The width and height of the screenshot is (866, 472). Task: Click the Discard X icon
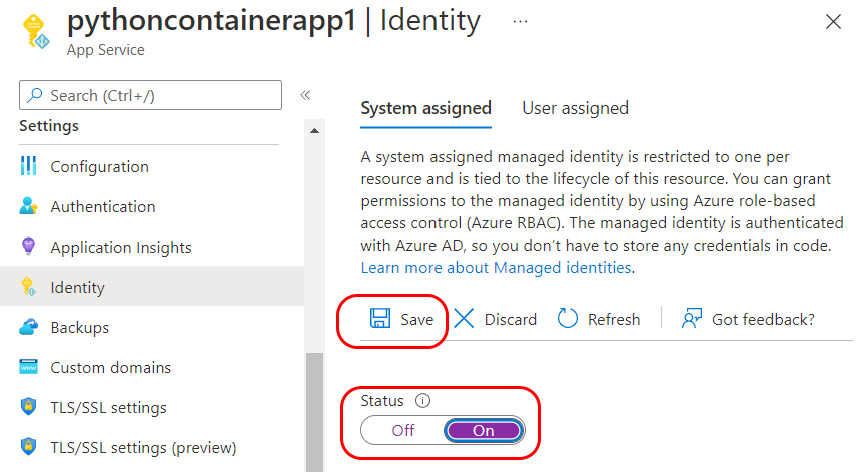click(464, 319)
